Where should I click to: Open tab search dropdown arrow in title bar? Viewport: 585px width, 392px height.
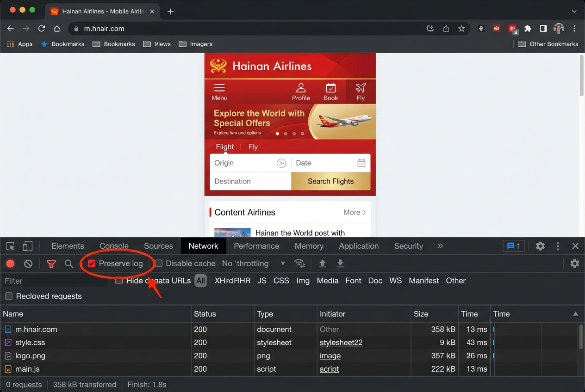click(x=574, y=12)
